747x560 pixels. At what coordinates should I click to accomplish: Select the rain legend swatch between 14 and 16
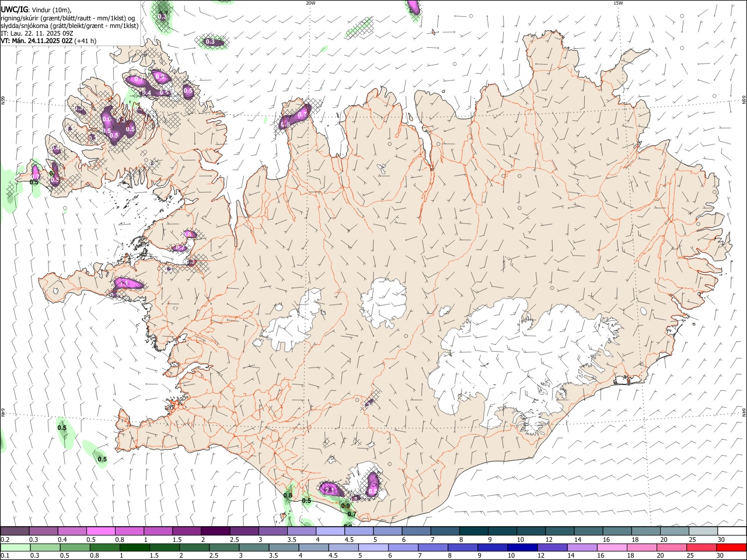point(582,547)
